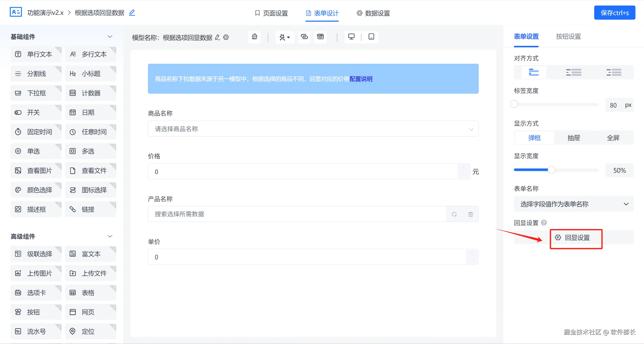Viewport: 644px width, 344px height.
Task: Open the 配置说明 link
Action: (x=361, y=79)
